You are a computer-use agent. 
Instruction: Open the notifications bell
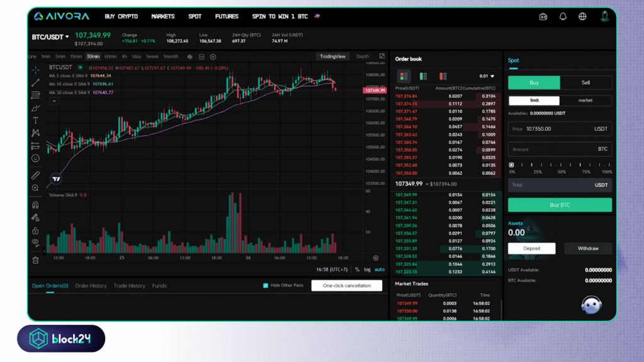563,16
